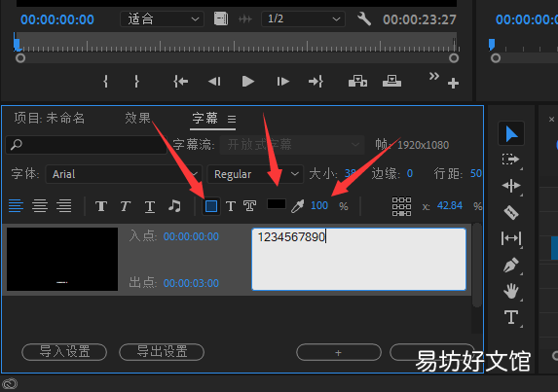
Task: Switch to the 项目: 未命名 tab
Action: click(x=50, y=118)
